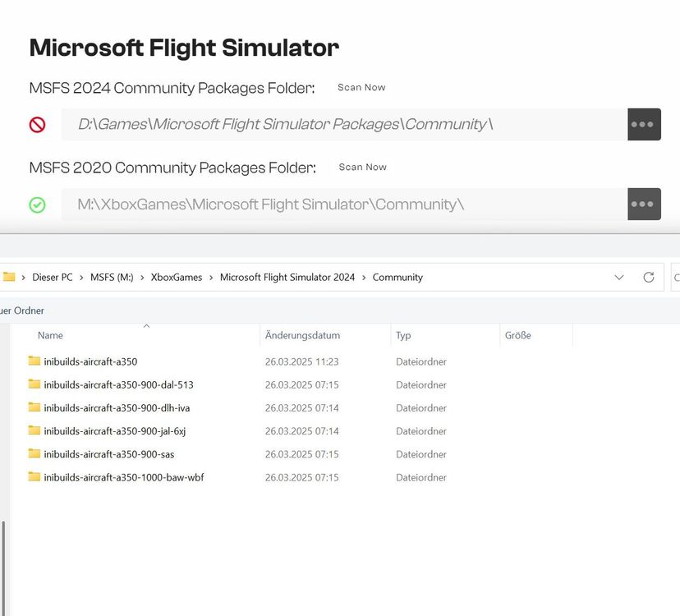
Task: Scan Now for MSFS 2024 Community folder
Action: click(x=361, y=88)
